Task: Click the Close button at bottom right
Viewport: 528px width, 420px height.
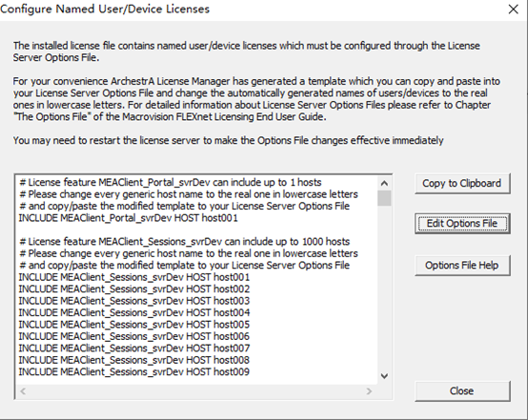Action: [x=462, y=391]
